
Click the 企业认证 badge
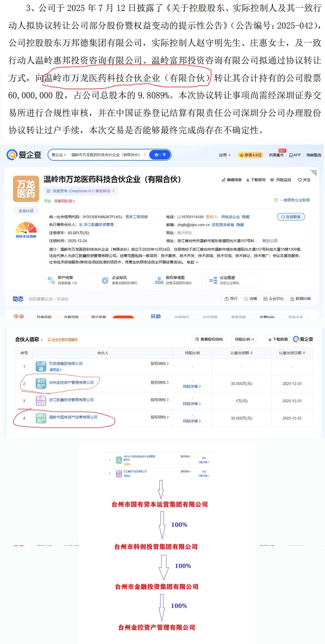[x=26, y=211]
